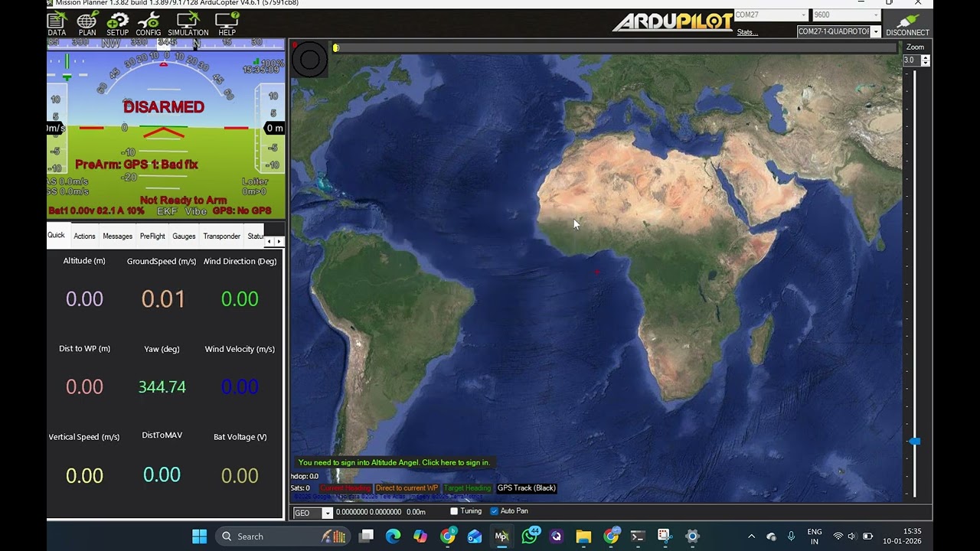Screen dimensions: 980x551
Task: Open the SIMULATION screen
Action: (x=188, y=24)
